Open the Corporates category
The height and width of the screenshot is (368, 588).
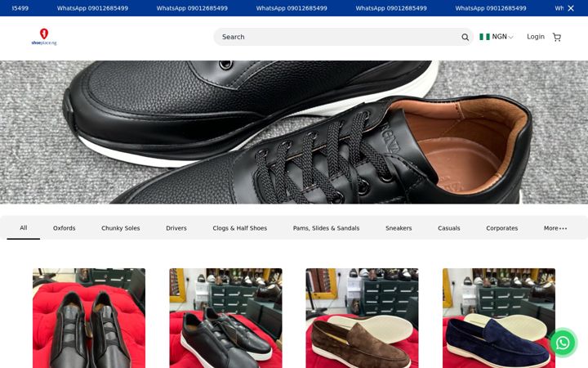[501, 228]
